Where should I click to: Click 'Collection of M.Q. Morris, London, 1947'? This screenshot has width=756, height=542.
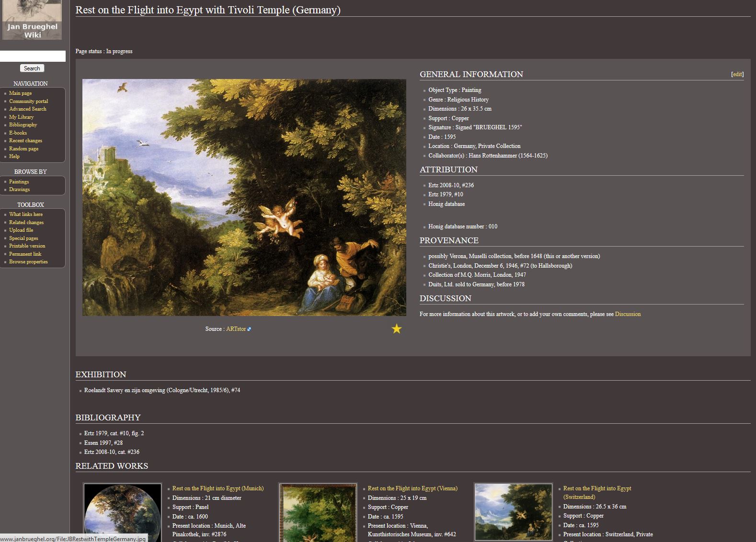[x=477, y=275]
